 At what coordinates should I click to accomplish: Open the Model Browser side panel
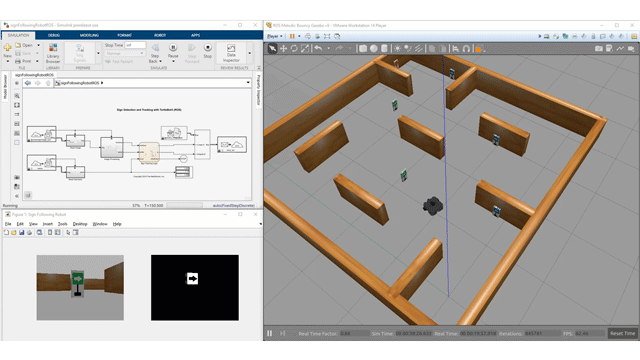click(x=5, y=87)
